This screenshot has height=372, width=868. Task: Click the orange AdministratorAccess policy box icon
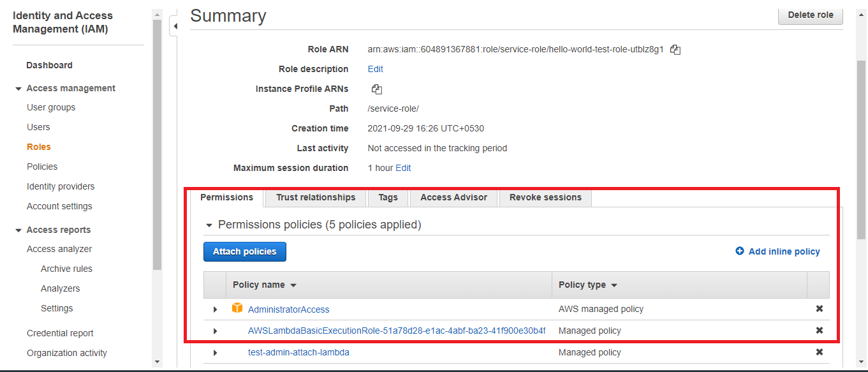click(237, 309)
